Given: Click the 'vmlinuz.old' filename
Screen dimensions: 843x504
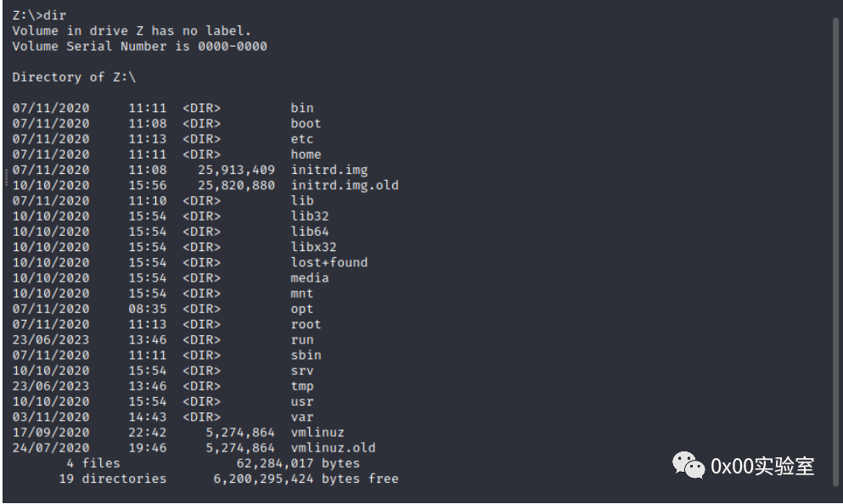Looking at the screenshot, I should pos(333,448).
